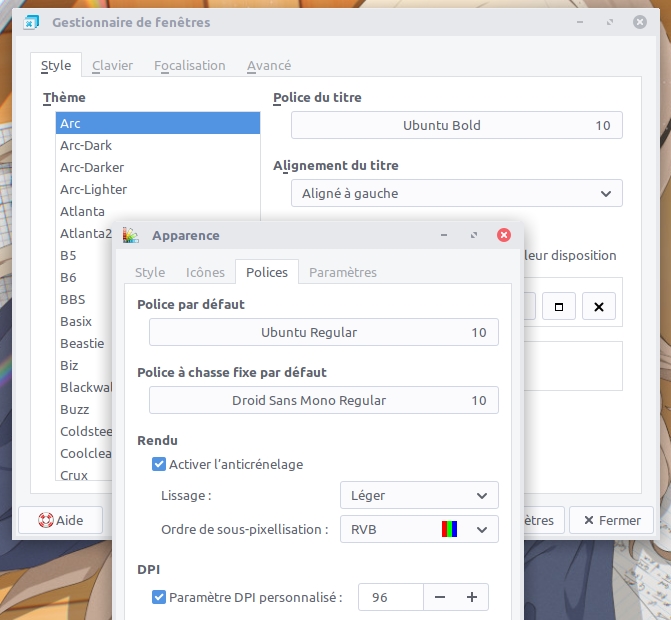Select the Biz theme
Image resolution: width=671 pixels, height=620 pixels.
(84, 365)
